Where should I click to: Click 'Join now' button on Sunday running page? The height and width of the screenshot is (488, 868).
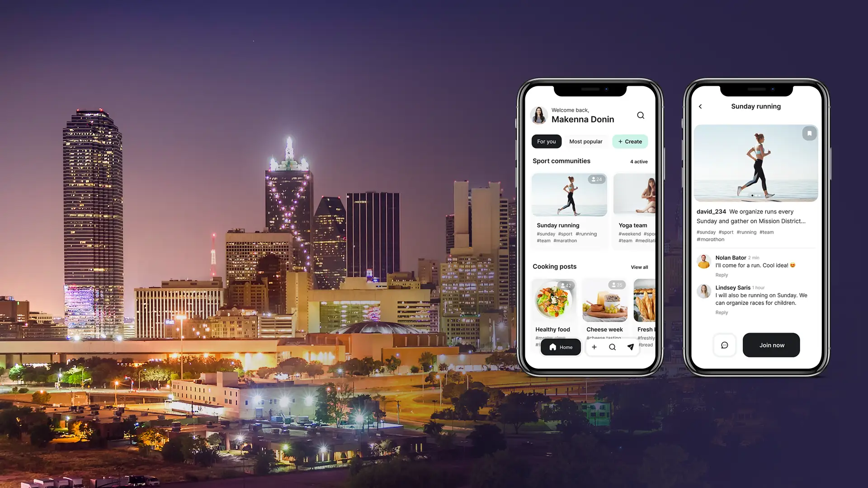771,345
